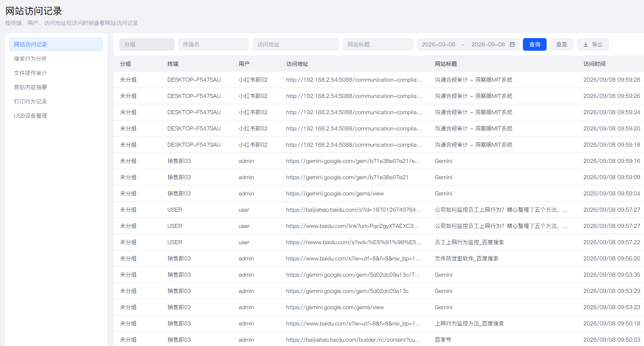This screenshot has height=346, width=644.
Task: Click the 用户 column header
Action: click(244, 64)
